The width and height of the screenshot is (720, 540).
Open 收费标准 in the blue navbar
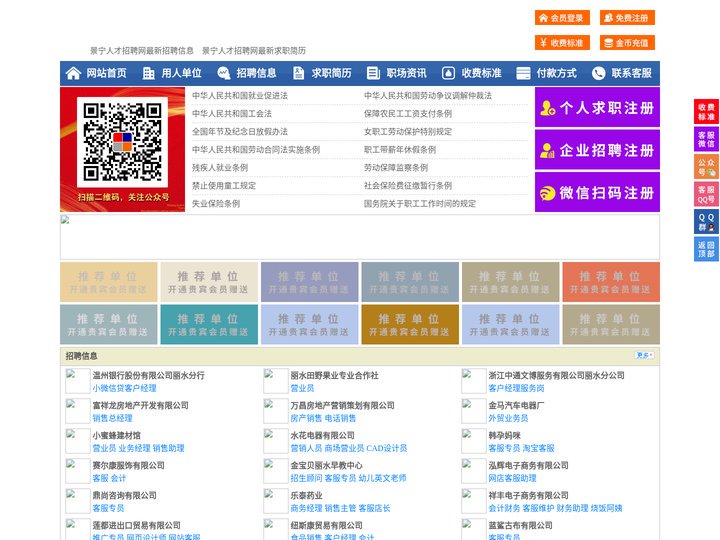[x=481, y=73]
